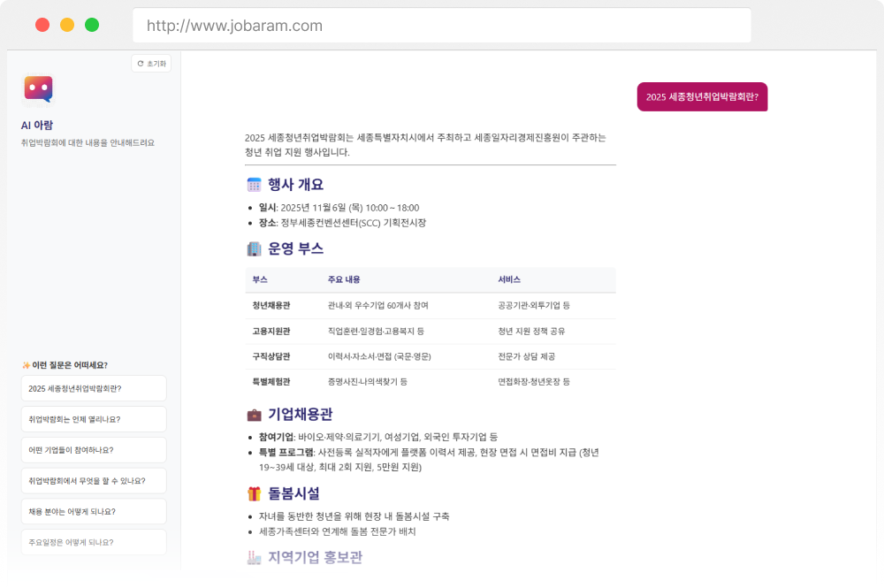Select '채용 분야는 어떻게 되나요?' suggestion
Viewport: 884px width, 588px height.
pyautogui.click(x=94, y=511)
